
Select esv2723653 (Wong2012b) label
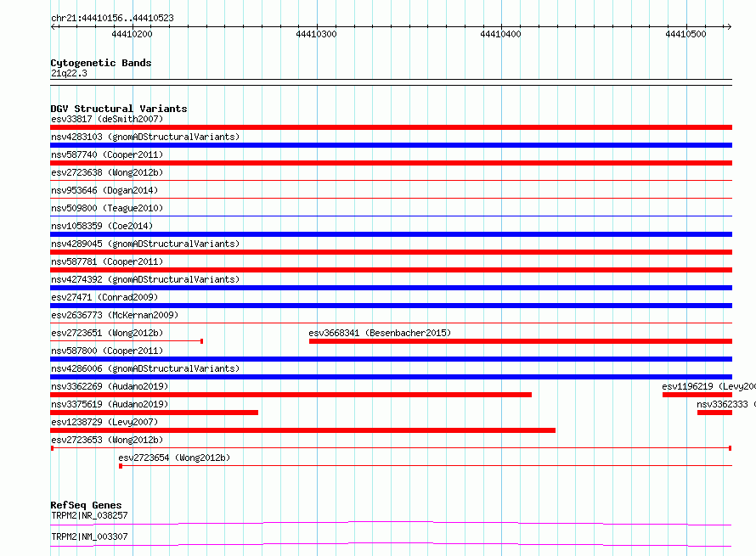tap(107, 440)
